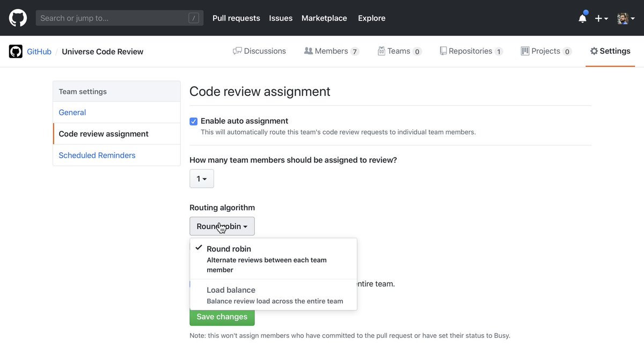Image resolution: width=644 pixels, height=362 pixels.
Task: Open the Settings tab
Action: (610, 51)
